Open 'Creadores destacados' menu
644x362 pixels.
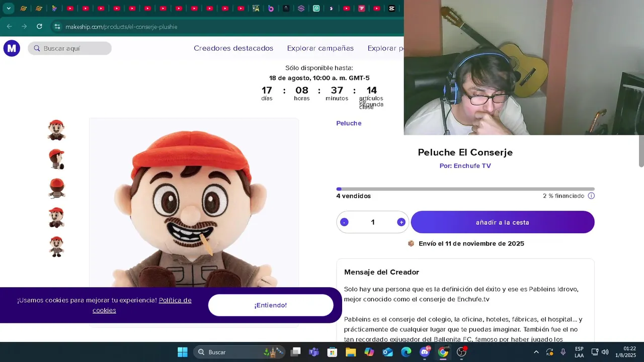[233, 48]
